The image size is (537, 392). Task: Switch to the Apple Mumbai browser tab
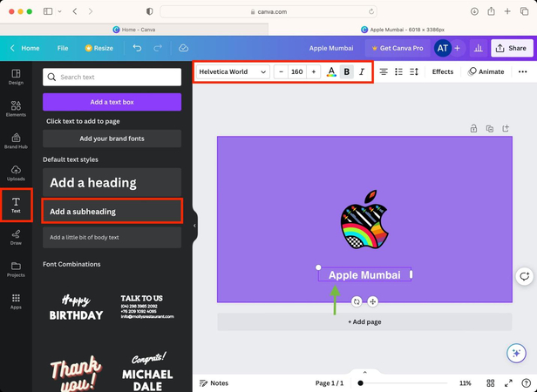click(403, 30)
